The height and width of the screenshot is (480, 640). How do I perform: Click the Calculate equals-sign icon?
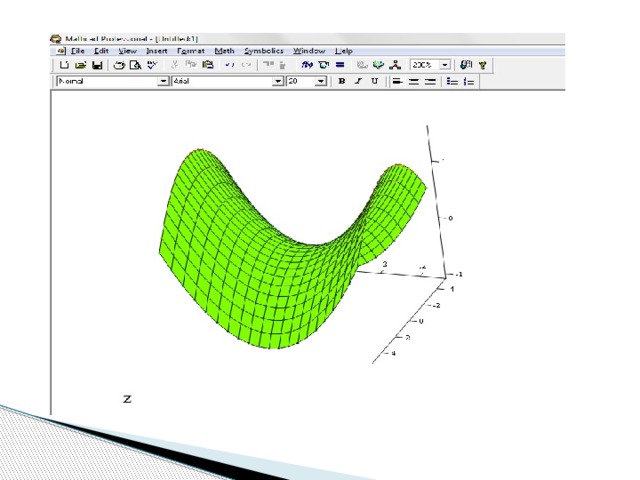(x=340, y=65)
